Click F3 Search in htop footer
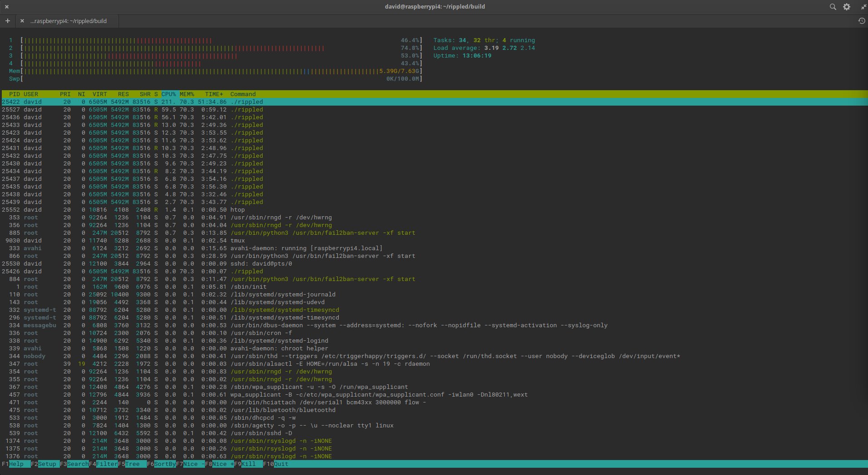 pyautogui.click(x=74, y=464)
